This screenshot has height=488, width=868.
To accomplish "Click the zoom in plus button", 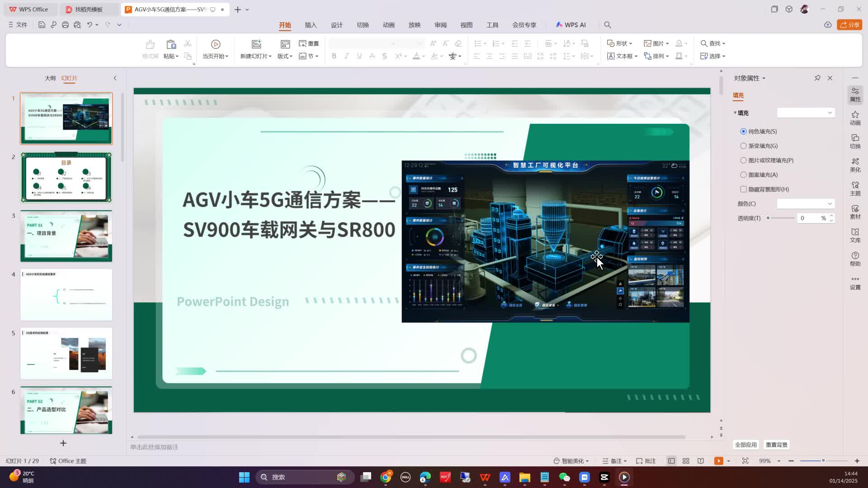I will (x=857, y=461).
